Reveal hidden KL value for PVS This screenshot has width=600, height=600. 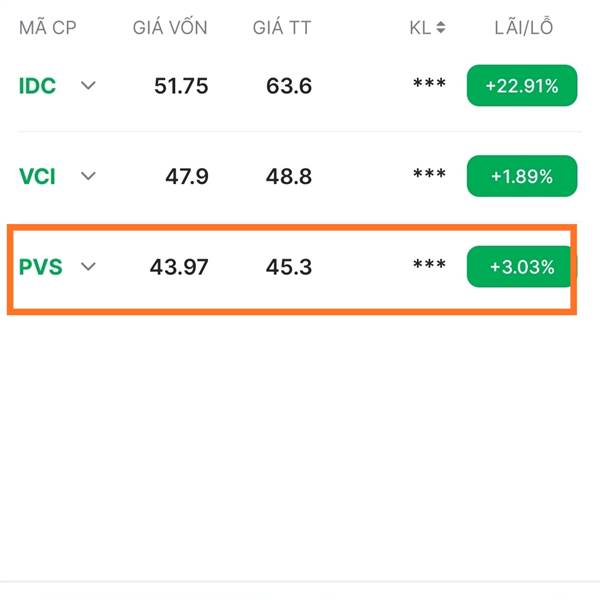pos(429,264)
